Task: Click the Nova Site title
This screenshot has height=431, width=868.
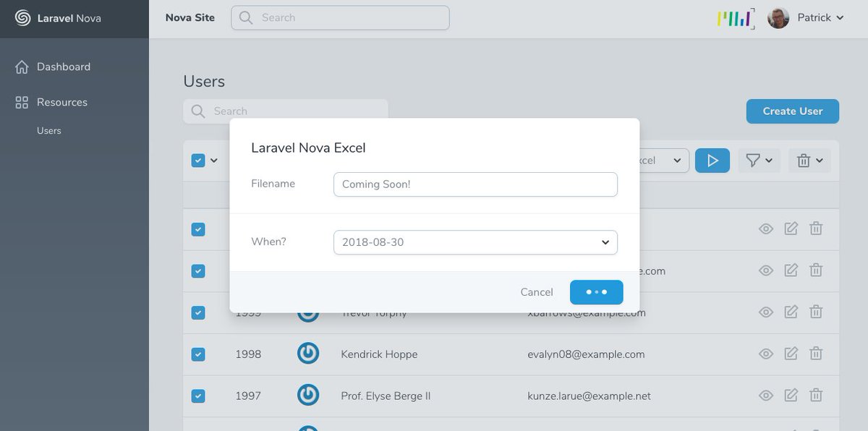Action: tap(190, 18)
